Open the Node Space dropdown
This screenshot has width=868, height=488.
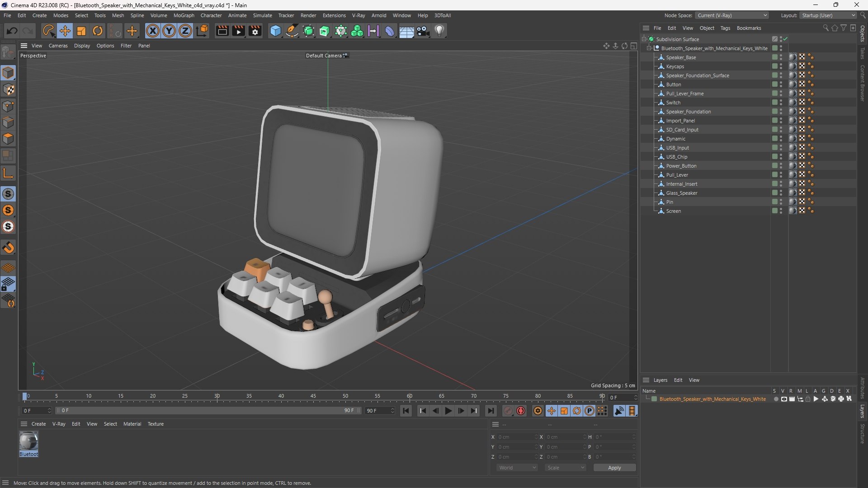click(731, 15)
